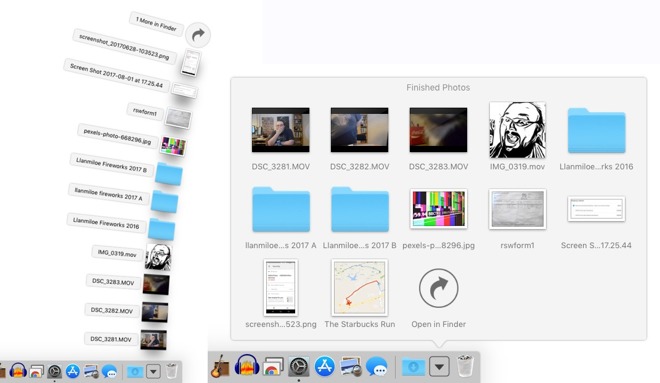The height and width of the screenshot is (383, 660).
Task: Open the Chrome windows icon in the grid dock
Action: [x=273, y=366]
